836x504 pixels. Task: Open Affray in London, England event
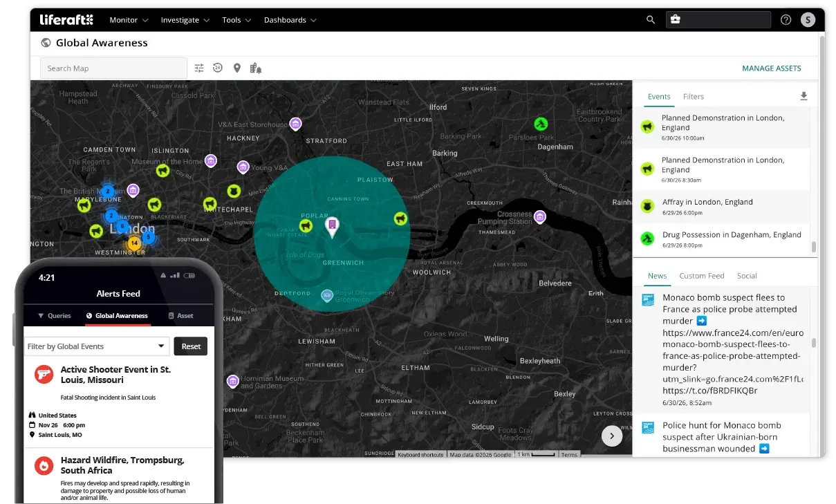(722, 207)
